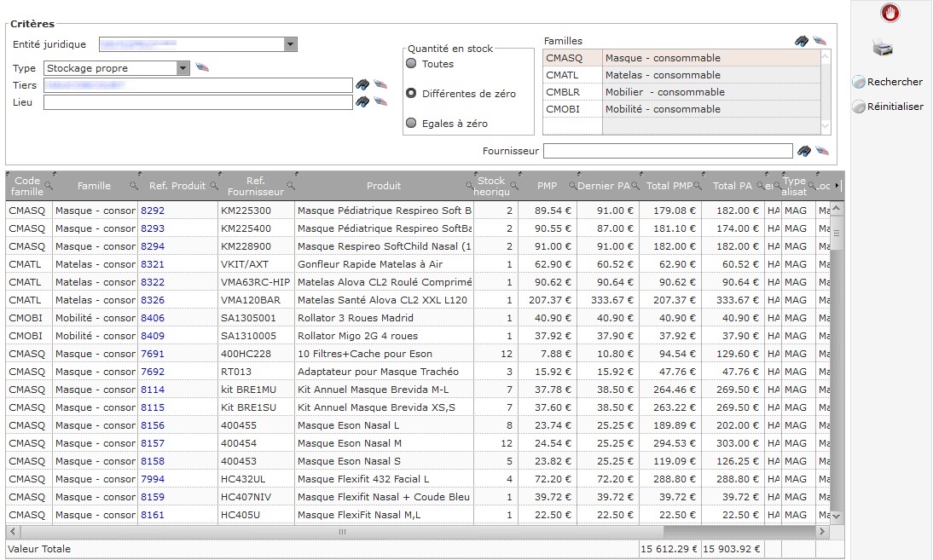Open product reference link 7994
This screenshot has height=560, width=933.
[153, 479]
